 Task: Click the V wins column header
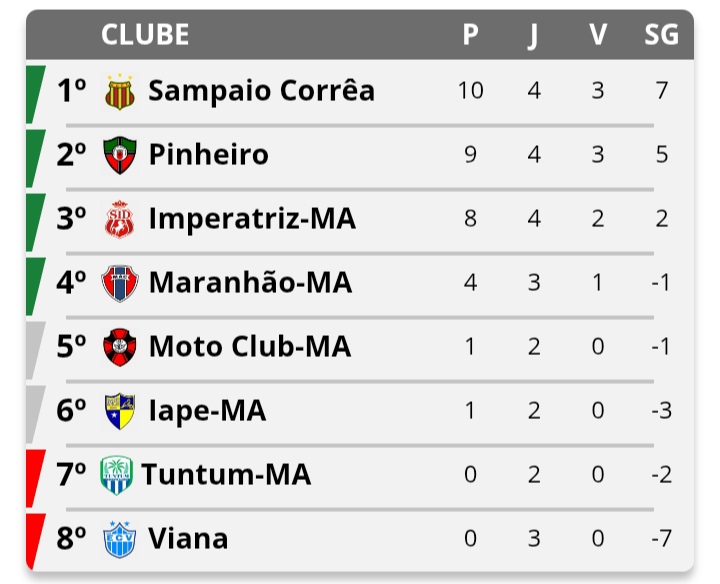click(x=598, y=35)
